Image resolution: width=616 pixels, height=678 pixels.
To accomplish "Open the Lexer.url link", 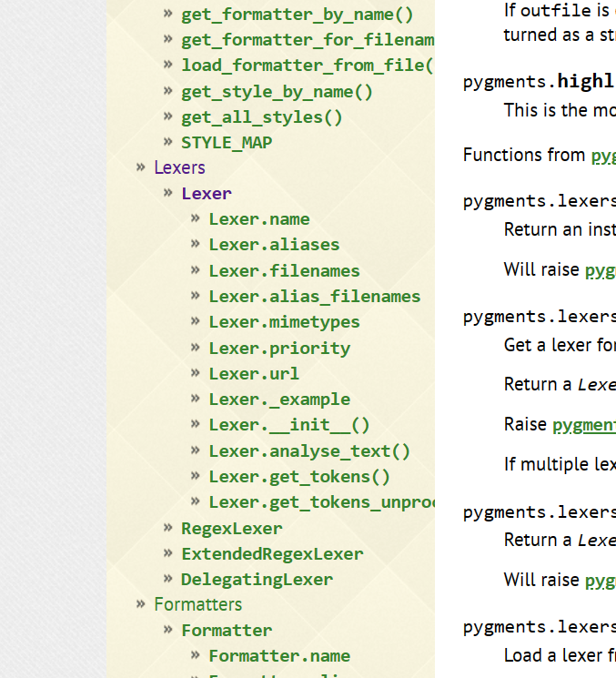I will 254,374.
